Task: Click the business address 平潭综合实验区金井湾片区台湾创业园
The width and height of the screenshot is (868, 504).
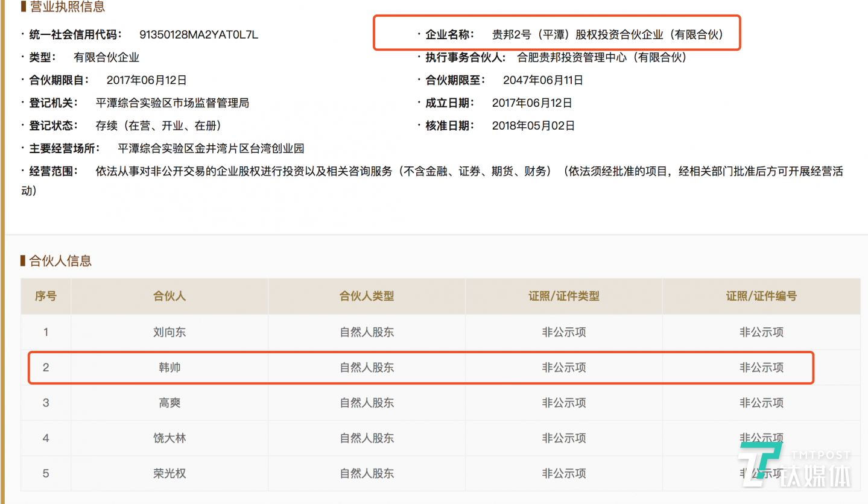Action: point(211,148)
